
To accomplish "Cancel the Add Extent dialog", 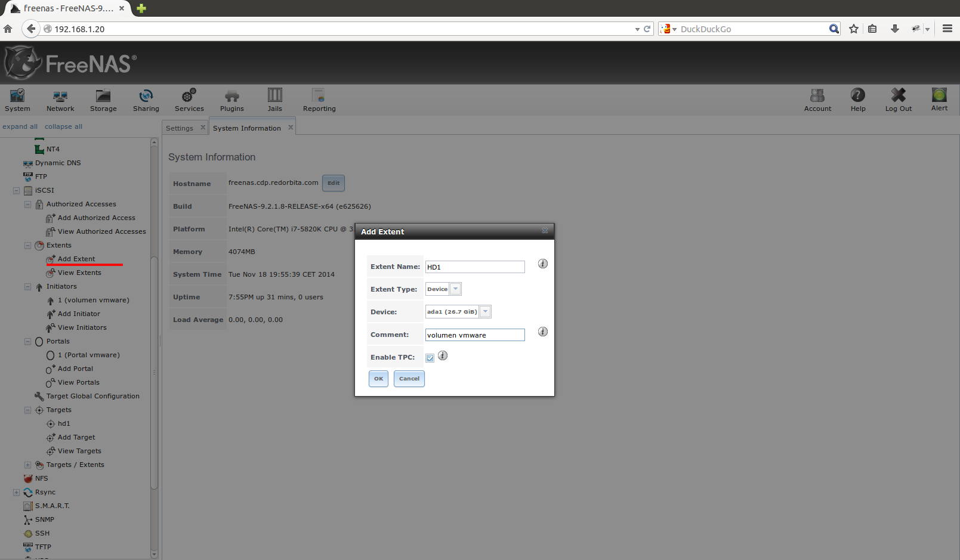I will tap(409, 379).
